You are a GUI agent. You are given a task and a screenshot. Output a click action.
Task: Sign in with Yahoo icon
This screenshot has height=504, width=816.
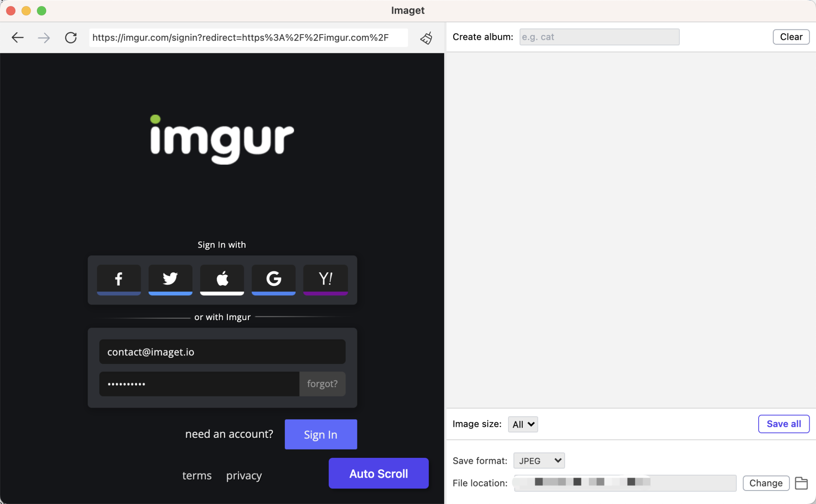coord(326,279)
